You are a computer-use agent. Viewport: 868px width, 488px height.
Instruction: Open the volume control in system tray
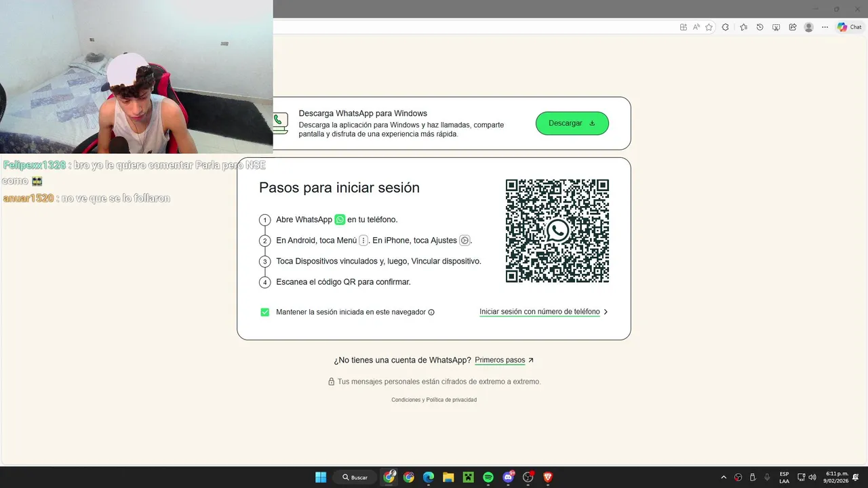(x=812, y=477)
